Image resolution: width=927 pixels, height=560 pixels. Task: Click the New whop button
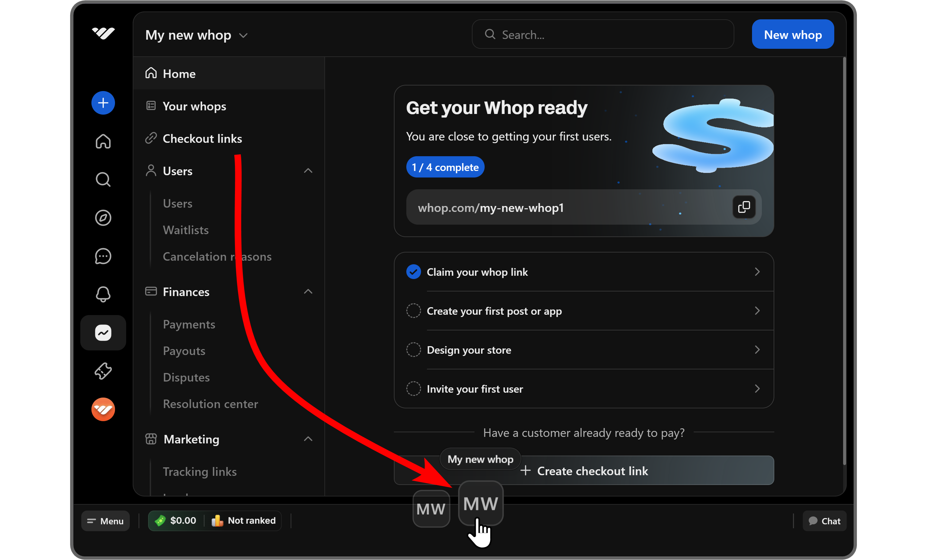[x=793, y=35]
